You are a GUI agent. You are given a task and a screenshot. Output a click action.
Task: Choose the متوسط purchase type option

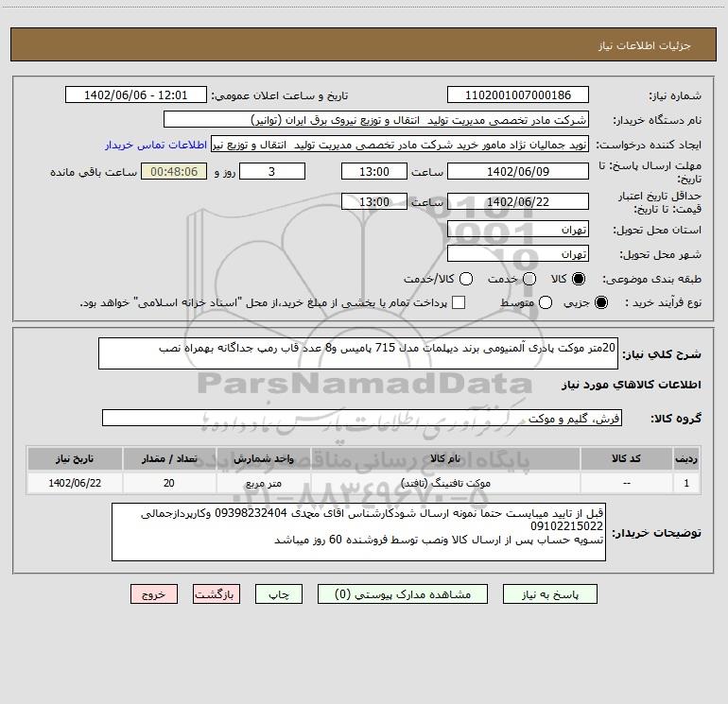coord(546,302)
